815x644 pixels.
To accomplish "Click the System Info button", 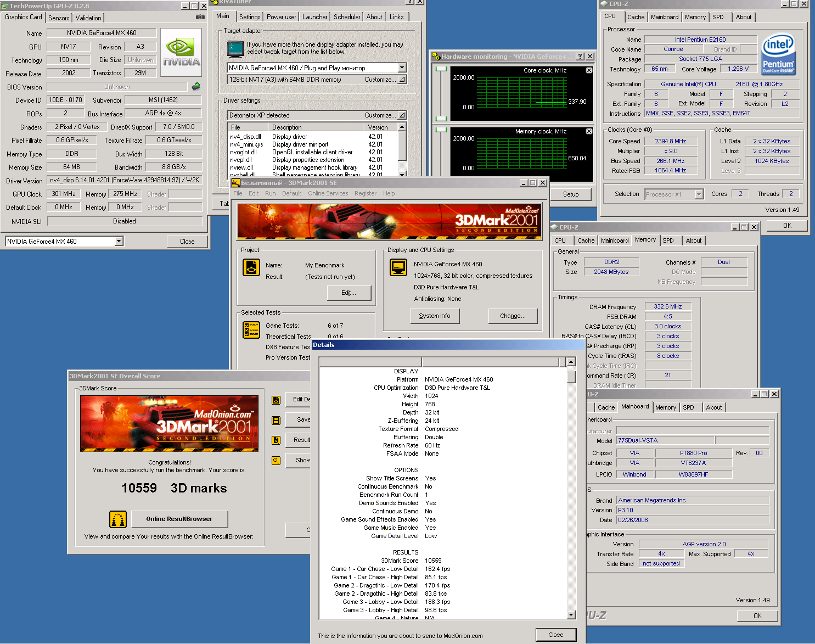I will pos(435,316).
